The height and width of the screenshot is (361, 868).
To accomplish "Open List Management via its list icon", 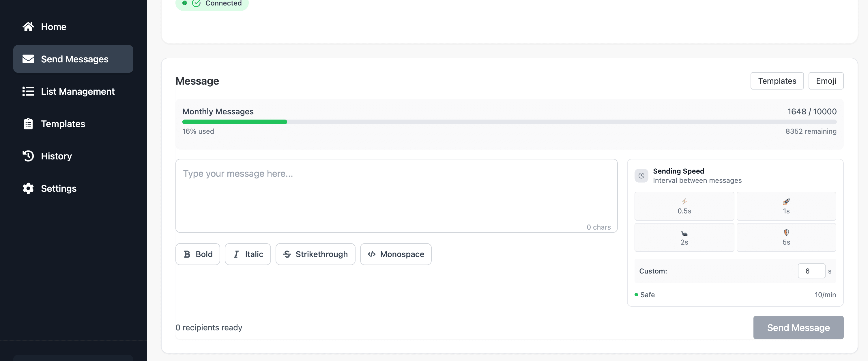I will [x=28, y=91].
